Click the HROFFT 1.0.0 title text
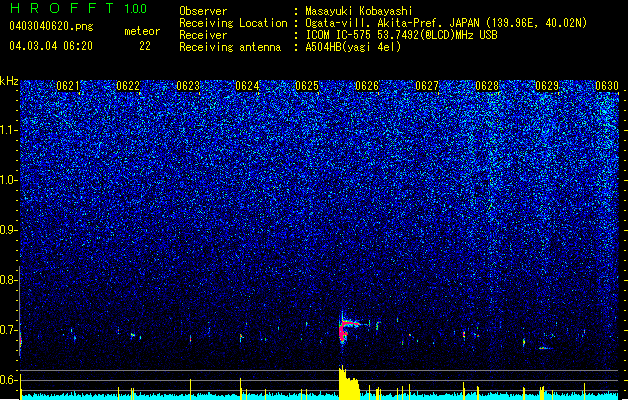The image size is (629, 400). pos(79,8)
